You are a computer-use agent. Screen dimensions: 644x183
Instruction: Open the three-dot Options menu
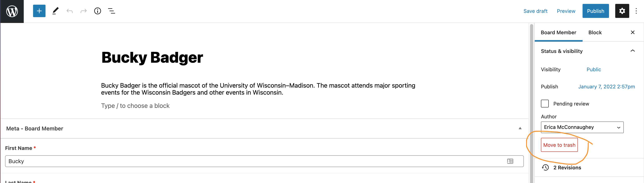click(636, 11)
